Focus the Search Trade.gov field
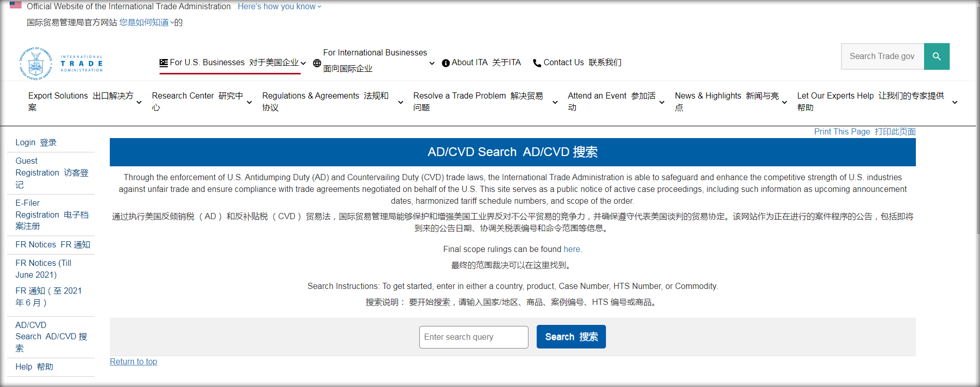 883,56
